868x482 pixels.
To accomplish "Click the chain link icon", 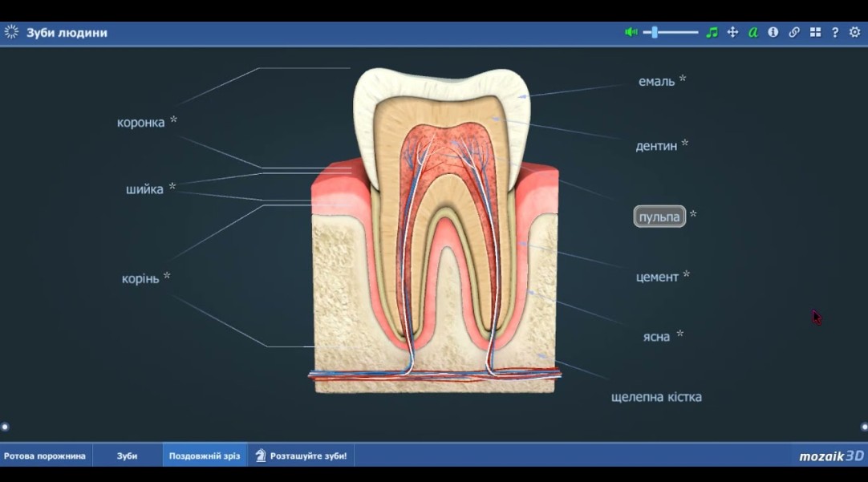I will [x=794, y=32].
